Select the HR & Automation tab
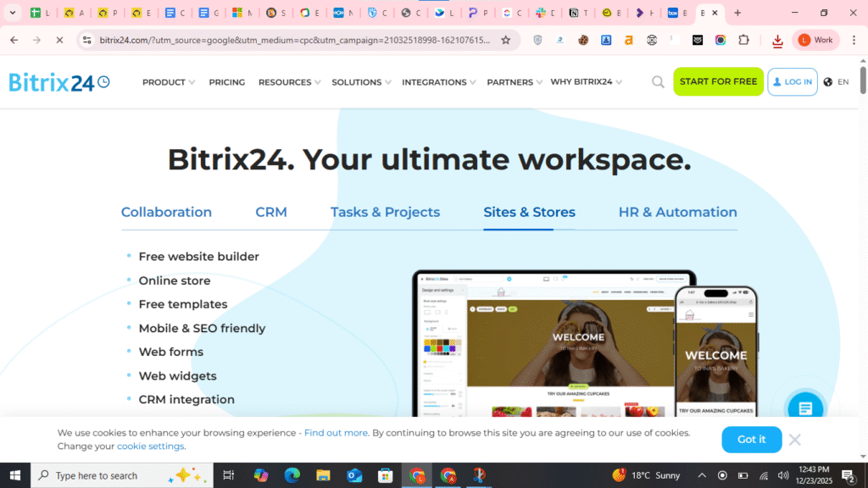Screen dimensions: 868x488 tap(677, 213)
